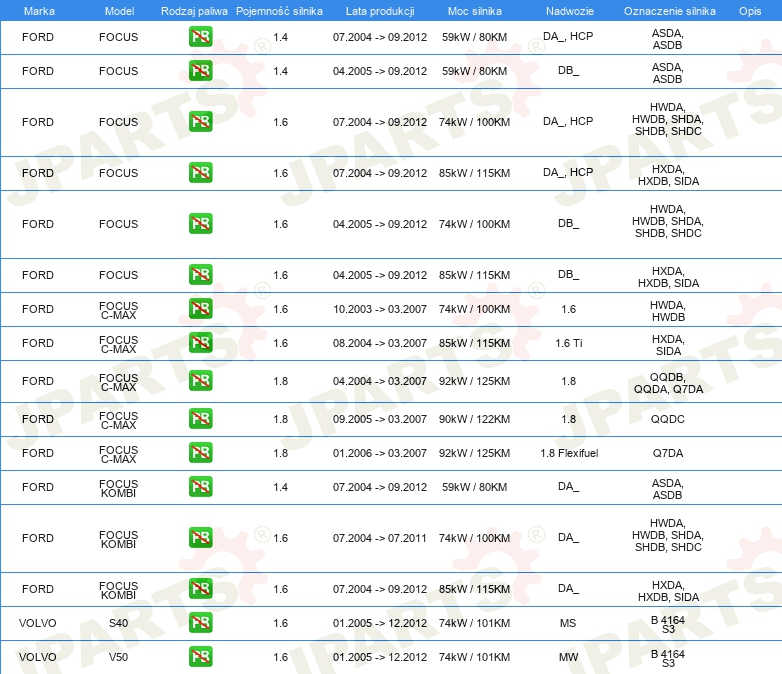The image size is (782, 674).
Task: Click fuel icon in Focus 1.6 115KM DB_ row
Action: tap(200, 275)
